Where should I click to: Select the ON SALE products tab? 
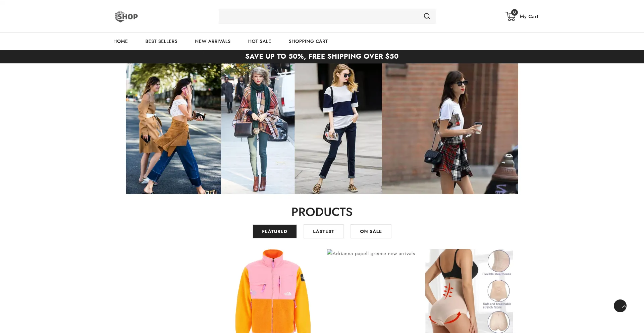[x=371, y=231]
